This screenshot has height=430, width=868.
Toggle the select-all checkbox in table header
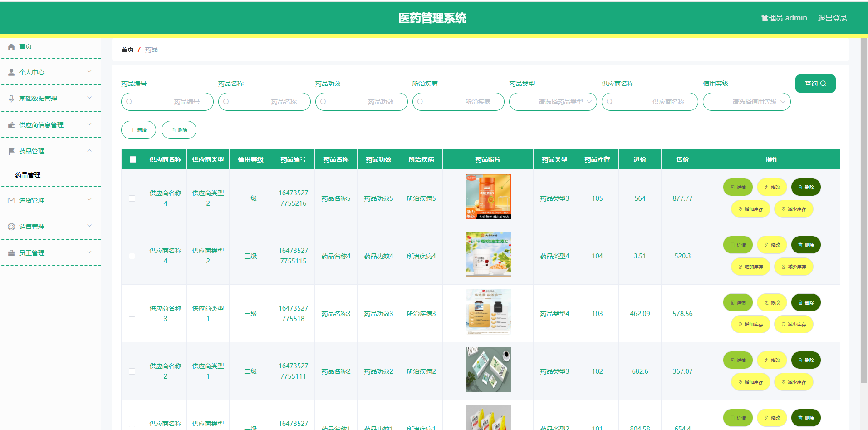(132, 159)
